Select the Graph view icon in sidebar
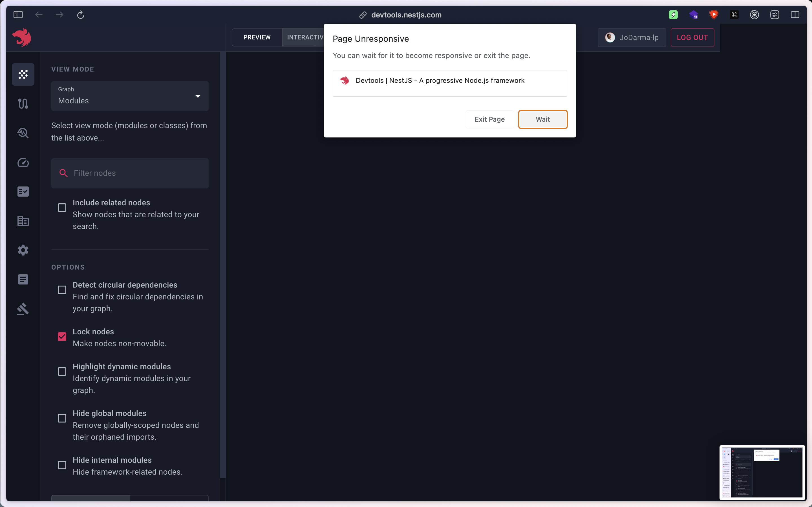This screenshot has height=507, width=812. tap(23, 74)
